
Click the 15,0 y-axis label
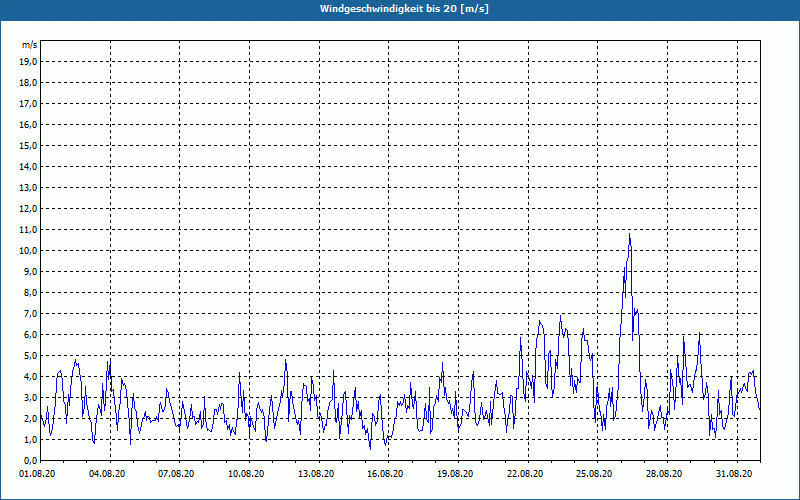pos(28,145)
